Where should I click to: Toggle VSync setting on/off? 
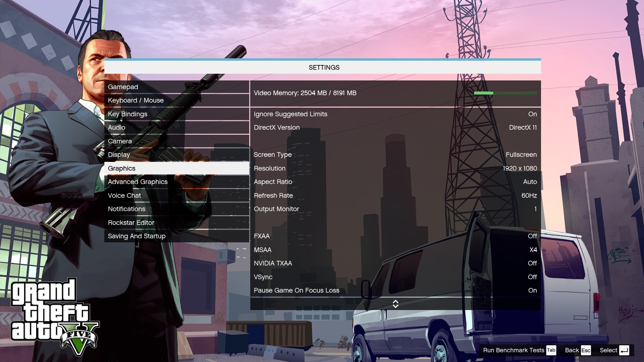pos(533,277)
